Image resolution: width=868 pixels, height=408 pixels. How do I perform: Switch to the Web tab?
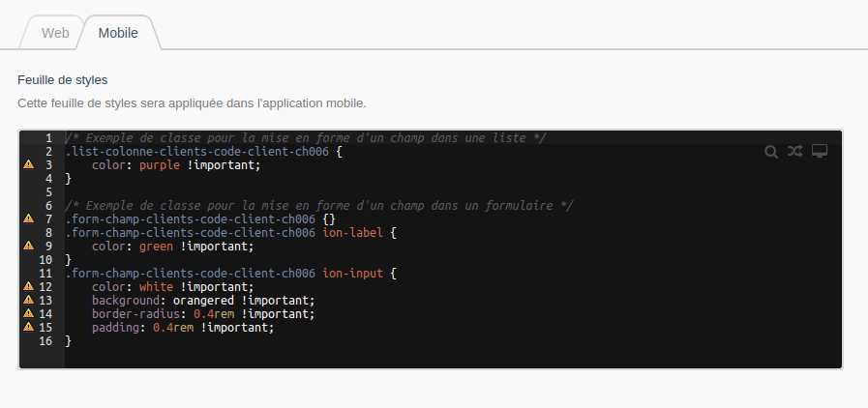pyautogui.click(x=55, y=33)
